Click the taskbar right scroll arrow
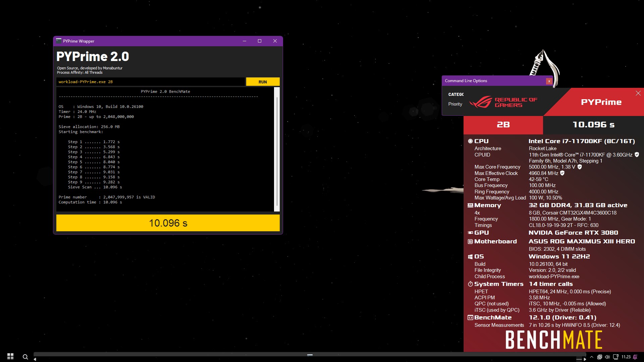644x362 pixels. 585,359
